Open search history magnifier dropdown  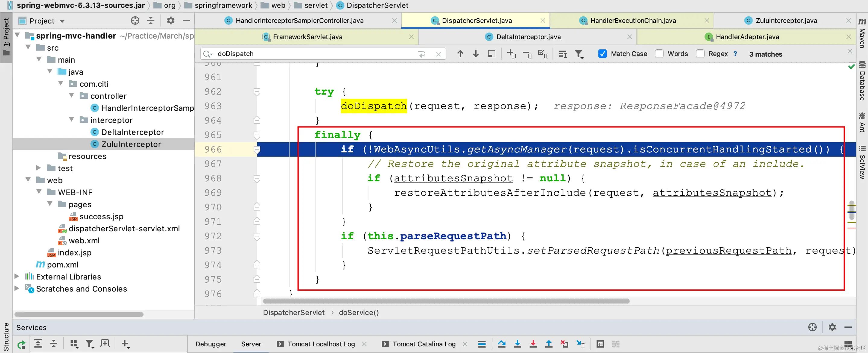pos(208,54)
